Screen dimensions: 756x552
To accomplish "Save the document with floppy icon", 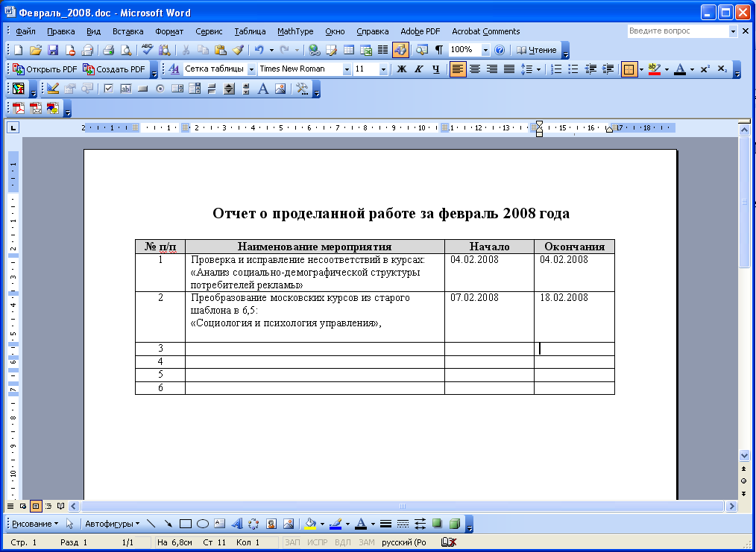I will click(52, 50).
